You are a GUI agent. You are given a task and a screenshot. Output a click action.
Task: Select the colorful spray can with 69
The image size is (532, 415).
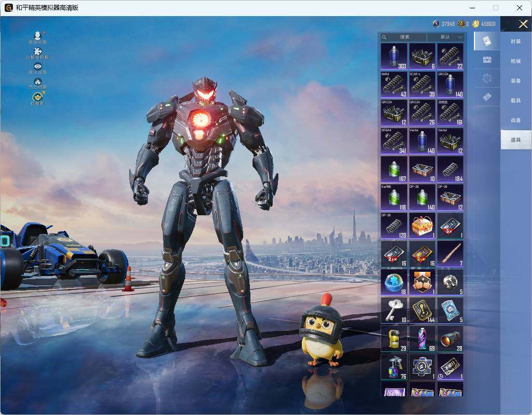click(422, 339)
